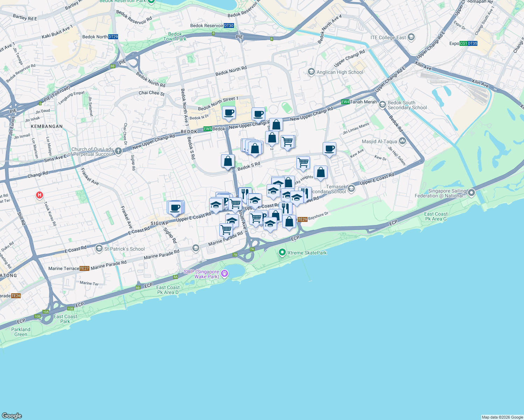Click the KEMBANGAN area label
Image resolution: width=524 pixels, height=420 pixels.
click(x=47, y=126)
